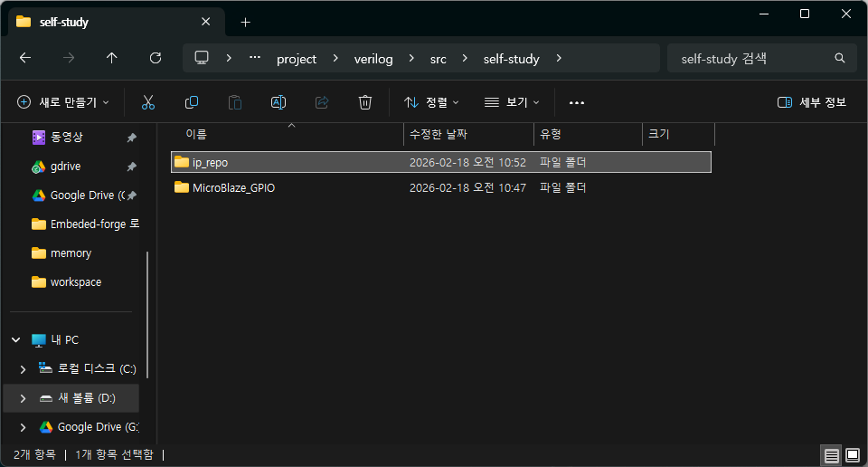Switch to details list view layout
Viewport: 868px width, 467px height.
pos(831,454)
